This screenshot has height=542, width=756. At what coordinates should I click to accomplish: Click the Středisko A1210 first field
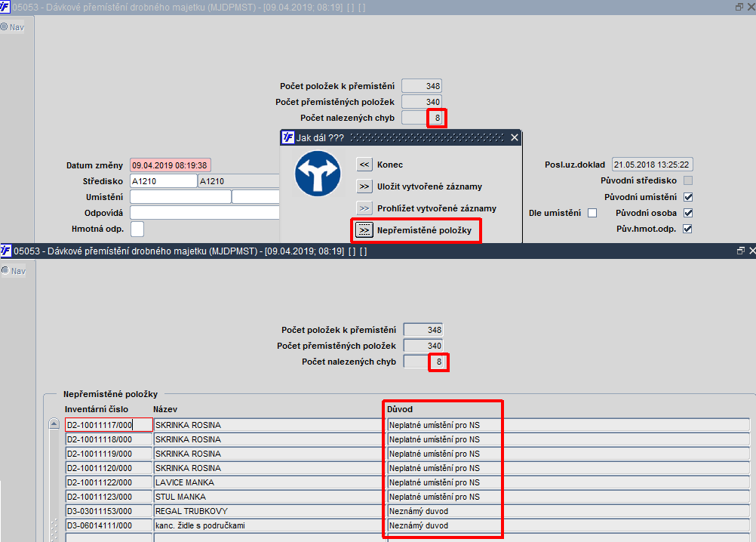164,181
